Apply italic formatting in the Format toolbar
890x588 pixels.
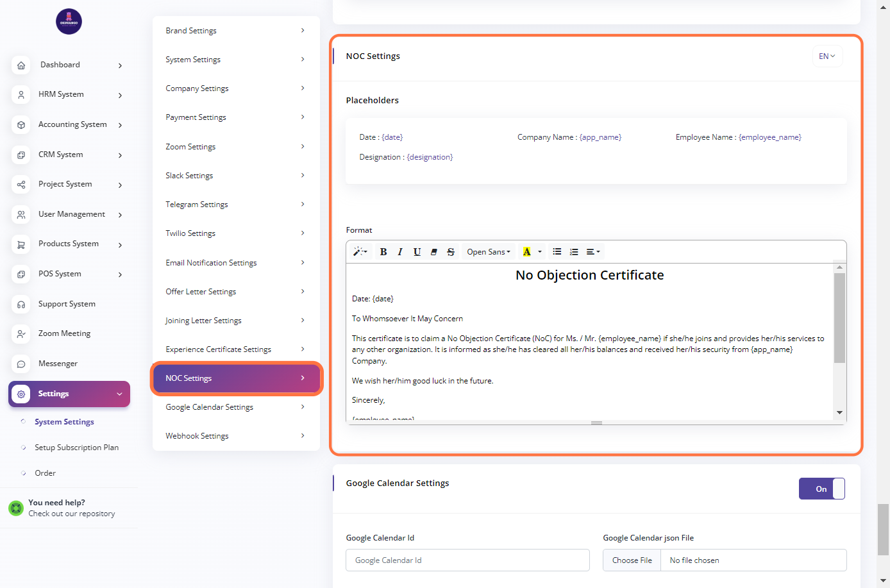pyautogui.click(x=400, y=252)
